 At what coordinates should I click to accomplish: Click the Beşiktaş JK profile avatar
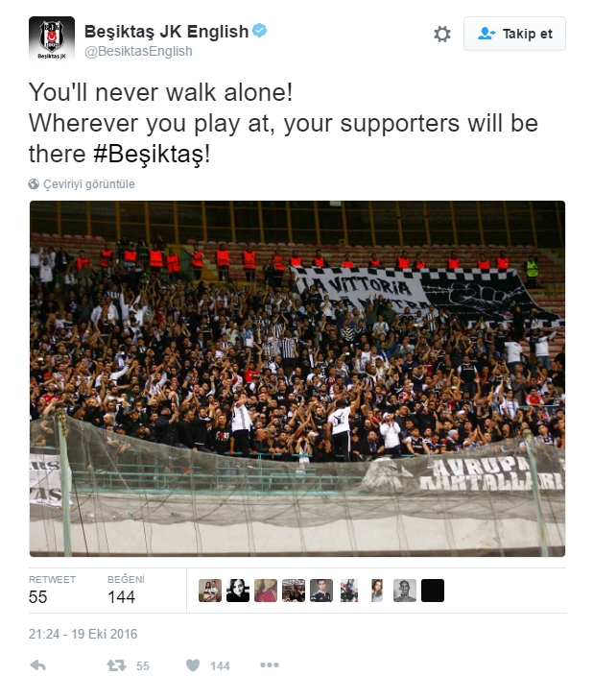point(52,39)
